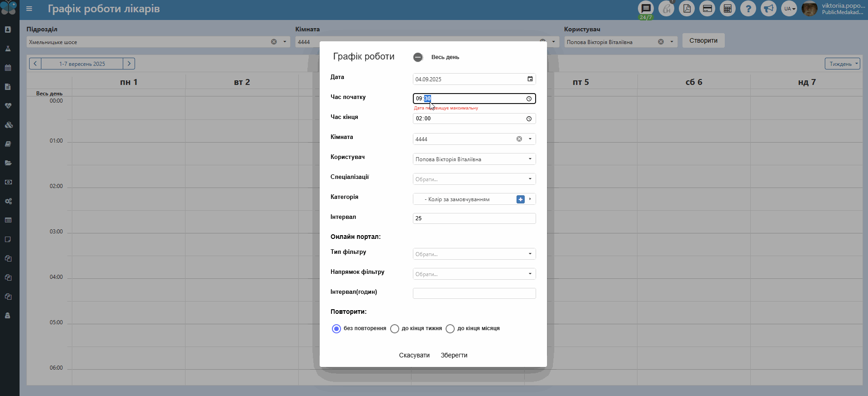Open the contacts sidebar icon at top
Image resolution: width=868 pixels, height=396 pixels.
pyautogui.click(x=8, y=30)
